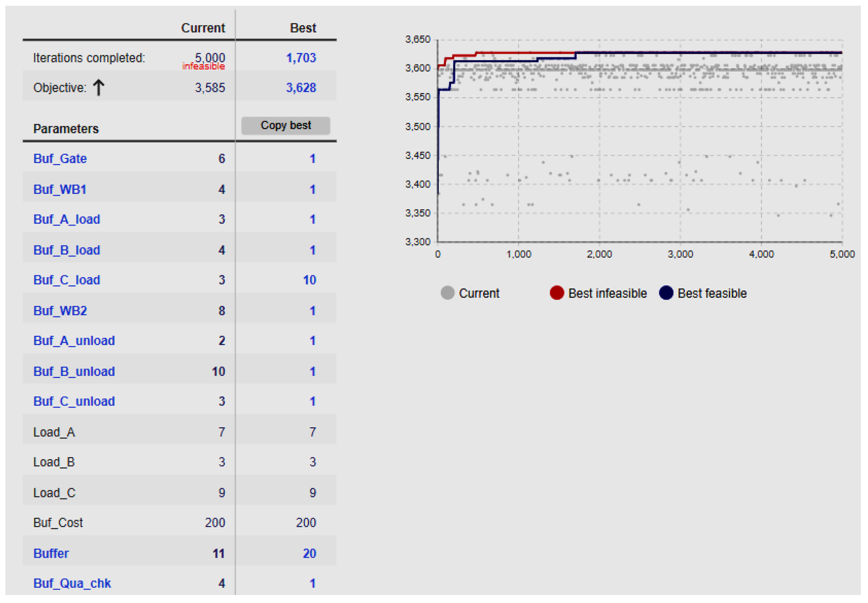Click the Buffer parameter link
This screenshot has height=603, width=868.
(51, 554)
